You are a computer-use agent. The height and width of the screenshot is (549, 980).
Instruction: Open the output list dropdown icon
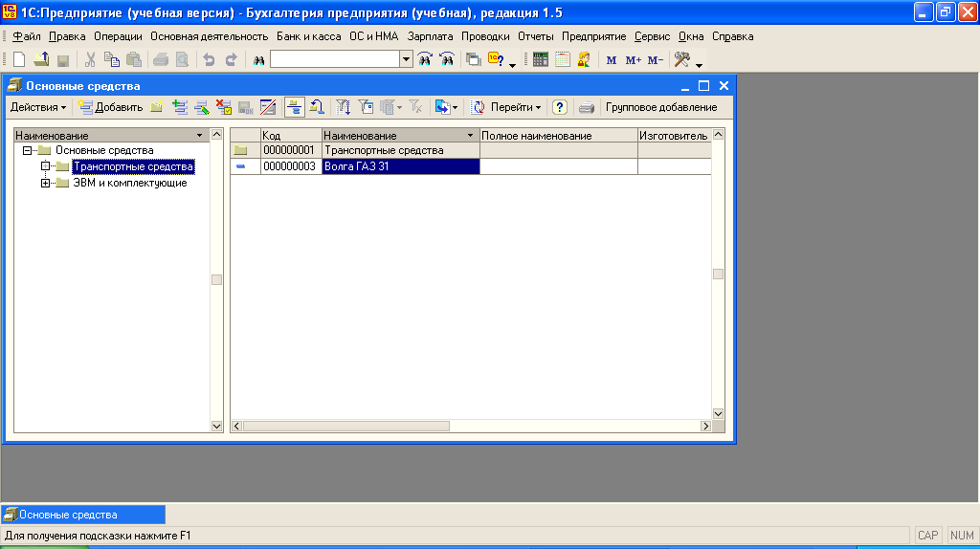pyautogui.click(x=446, y=107)
